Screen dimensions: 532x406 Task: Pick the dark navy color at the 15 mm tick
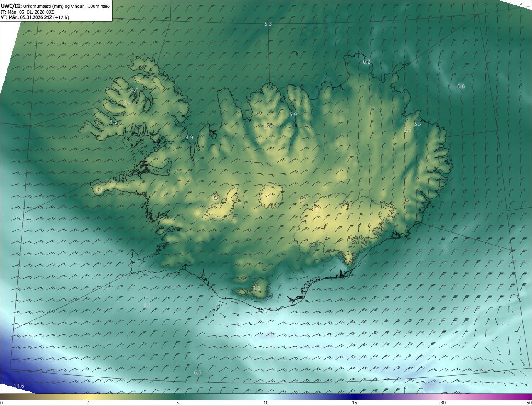[x=355, y=396]
